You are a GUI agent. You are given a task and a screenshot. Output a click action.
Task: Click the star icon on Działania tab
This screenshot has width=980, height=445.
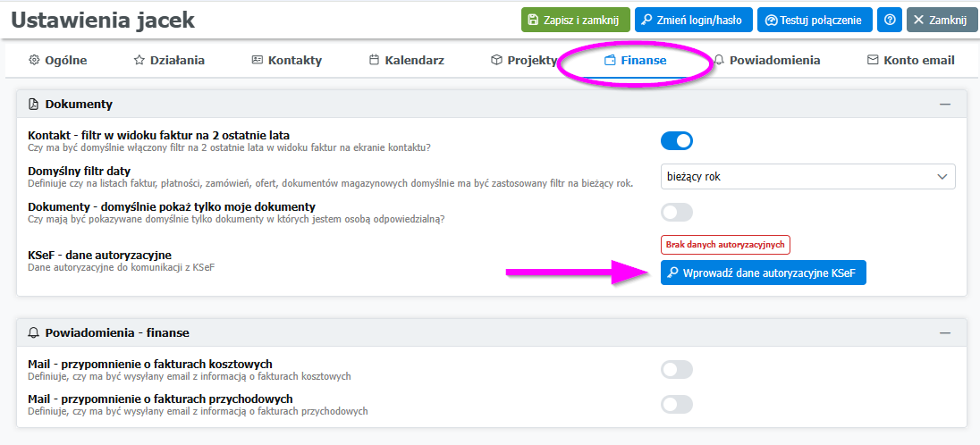[x=139, y=61]
